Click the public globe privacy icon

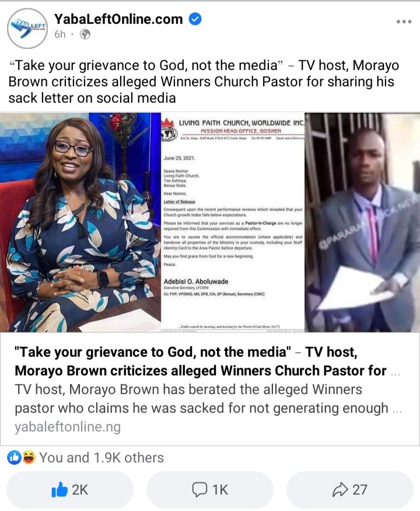point(85,34)
